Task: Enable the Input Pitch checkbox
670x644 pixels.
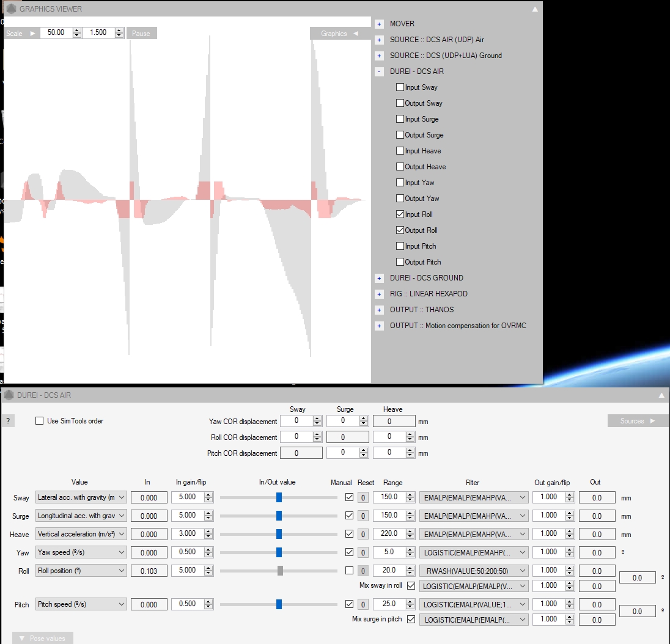Action: pyautogui.click(x=400, y=246)
